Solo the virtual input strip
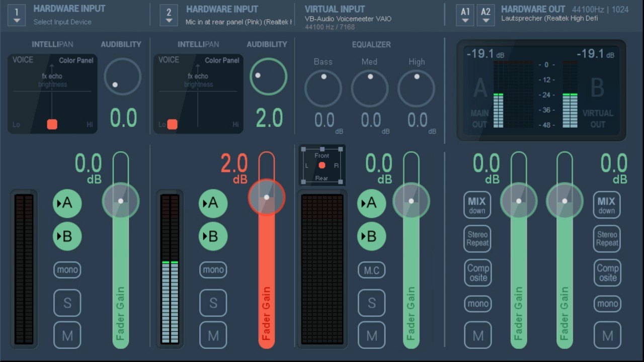The height and width of the screenshot is (362, 644). [x=372, y=303]
